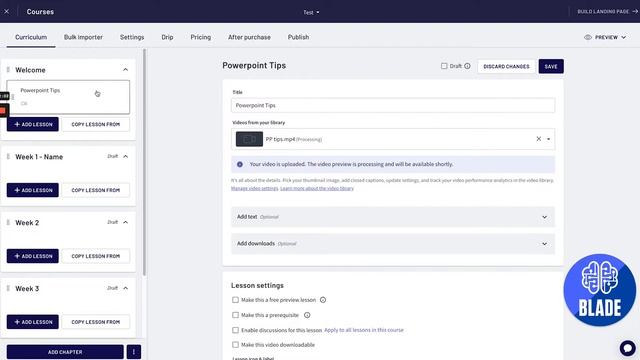Collapse the Week 2 chapter
The width and height of the screenshot is (640, 360).
(125, 222)
